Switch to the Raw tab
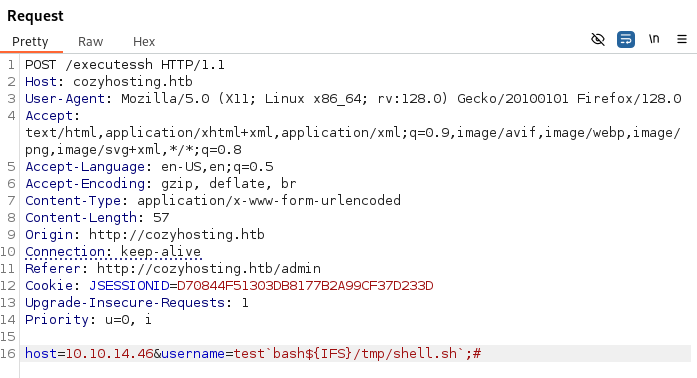 coord(90,42)
